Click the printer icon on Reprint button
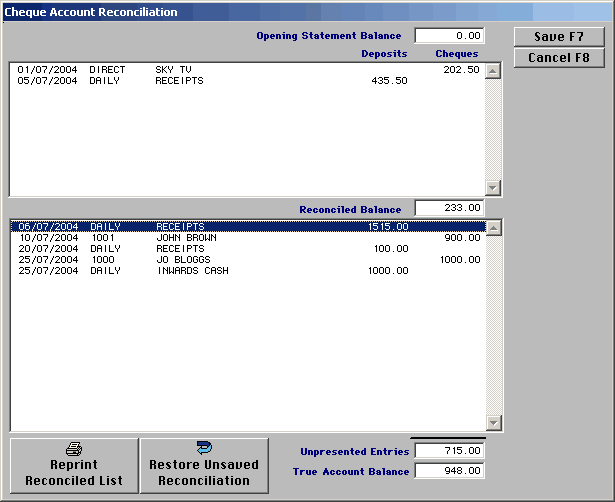This screenshot has width=615, height=502. coord(74,449)
